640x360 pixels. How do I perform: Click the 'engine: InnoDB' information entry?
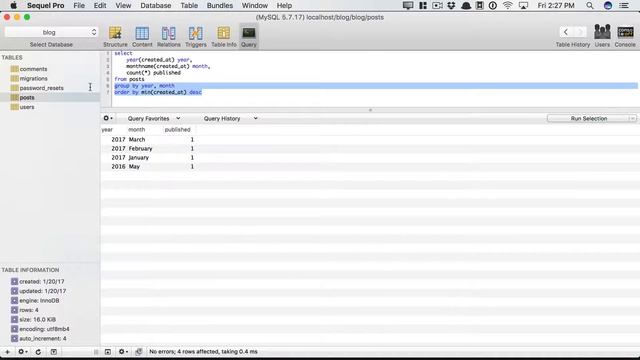39,300
